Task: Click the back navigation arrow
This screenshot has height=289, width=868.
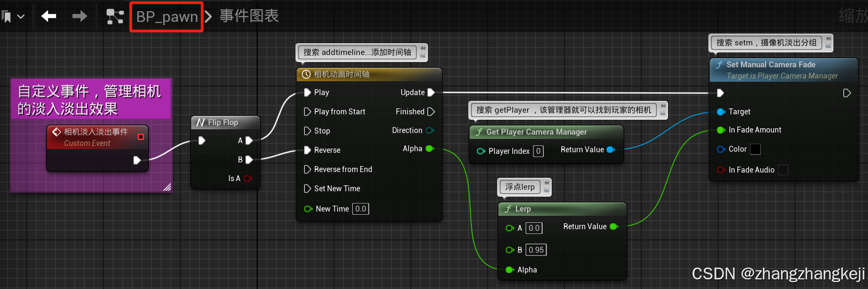Action: tap(49, 17)
